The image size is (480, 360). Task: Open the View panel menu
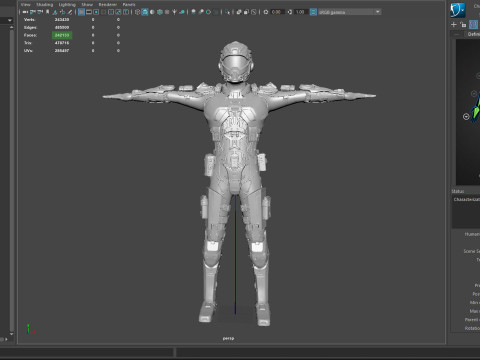[26, 4]
